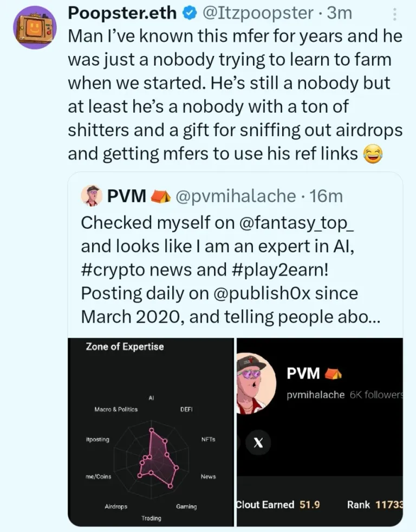
Task: Click PVM's small avatar in quoted tweet
Action: 92,196
